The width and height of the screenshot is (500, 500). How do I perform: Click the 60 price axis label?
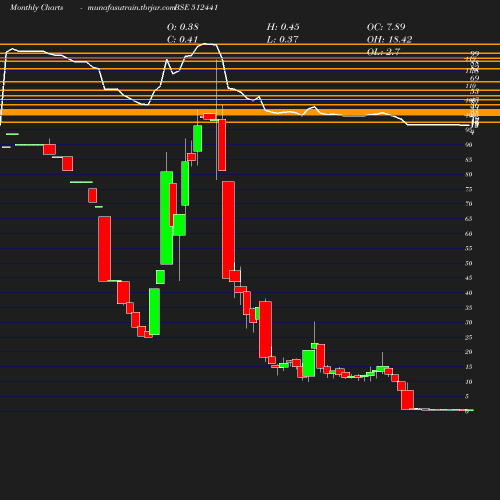pyautogui.click(x=469, y=234)
